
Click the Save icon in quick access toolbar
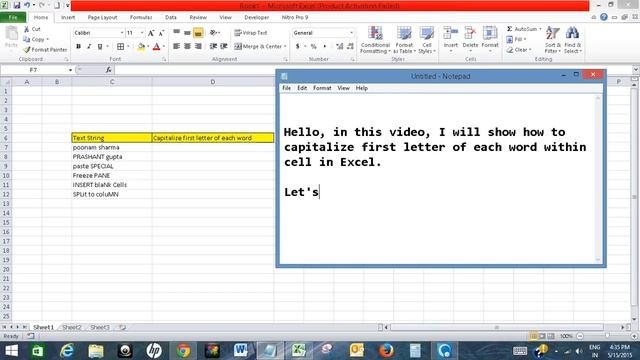point(17,5)
